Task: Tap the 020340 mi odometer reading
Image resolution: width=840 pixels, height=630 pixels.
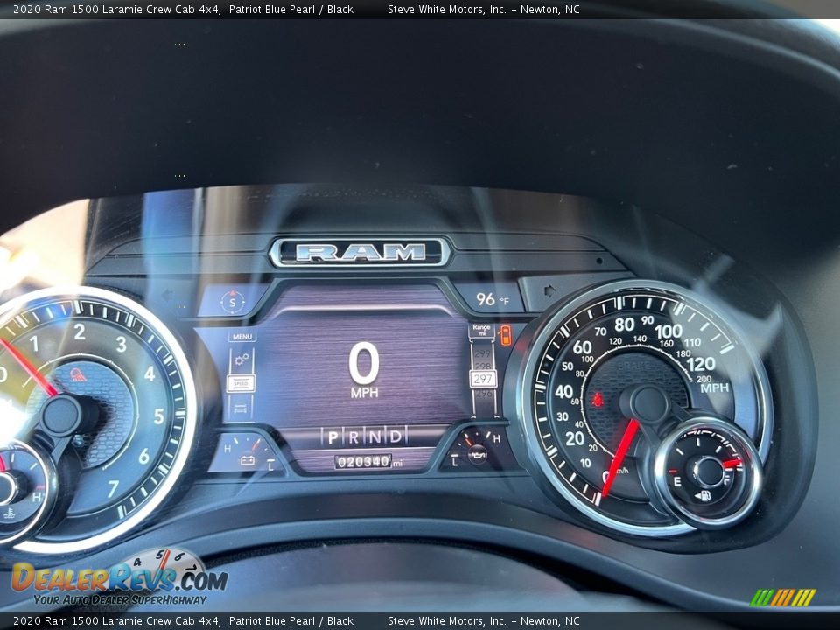Action: (x=368, y=461)
